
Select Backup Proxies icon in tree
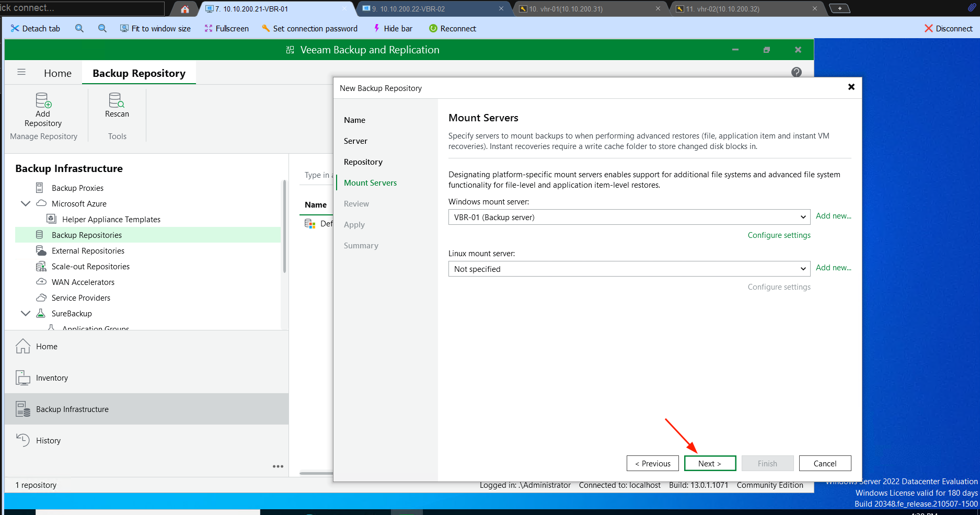point(39,188)
